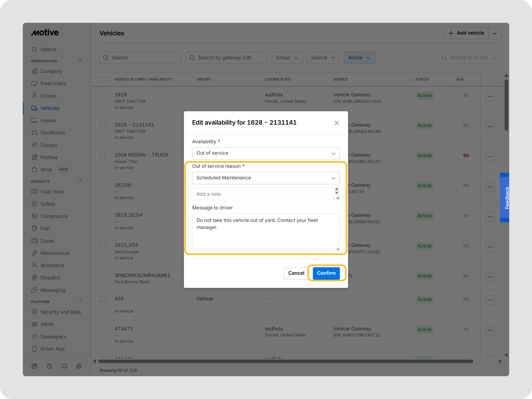Close the Edit availability dialog

tap(336, 123)
